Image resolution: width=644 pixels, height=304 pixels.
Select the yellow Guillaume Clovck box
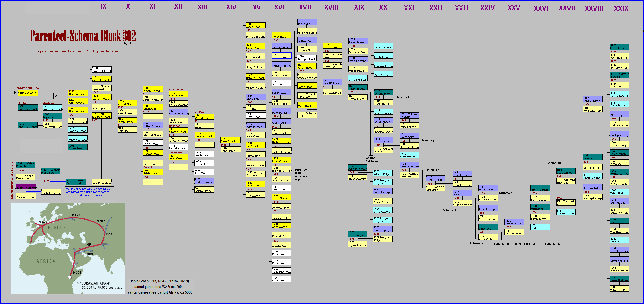tap(28, 93)
